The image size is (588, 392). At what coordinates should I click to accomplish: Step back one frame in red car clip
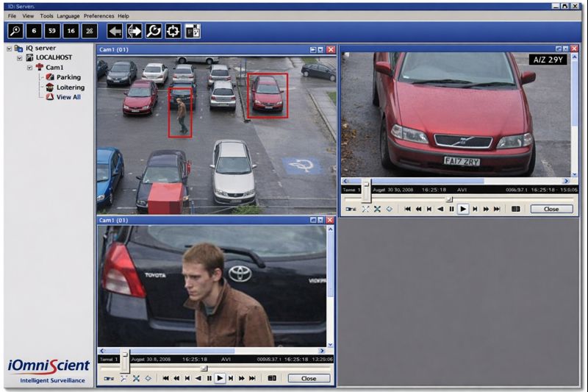[429, 209]
